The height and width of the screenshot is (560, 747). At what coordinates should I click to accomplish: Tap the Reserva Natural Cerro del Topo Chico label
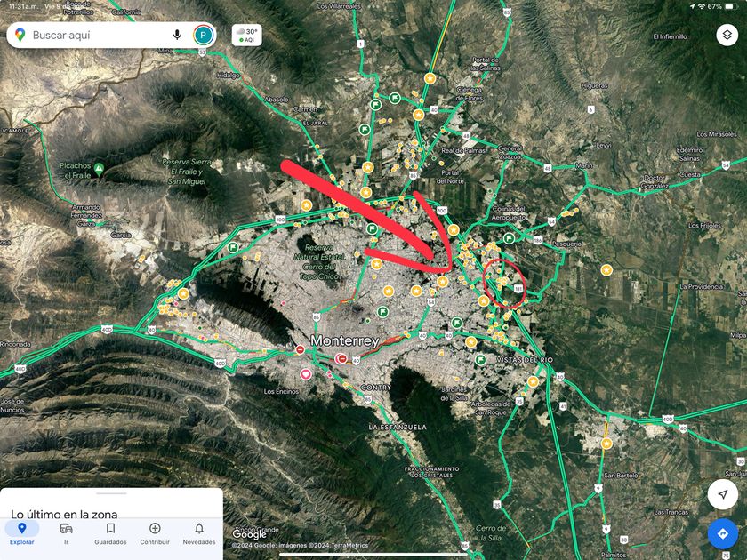(318, 262)
